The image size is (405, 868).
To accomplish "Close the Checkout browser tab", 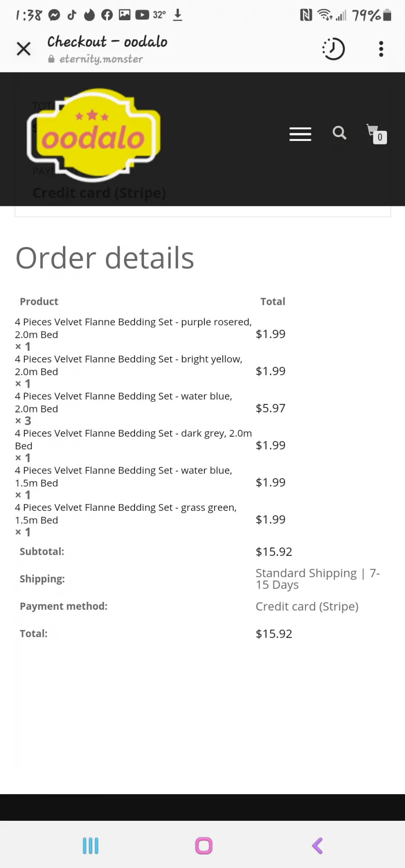I will point(23,49).
